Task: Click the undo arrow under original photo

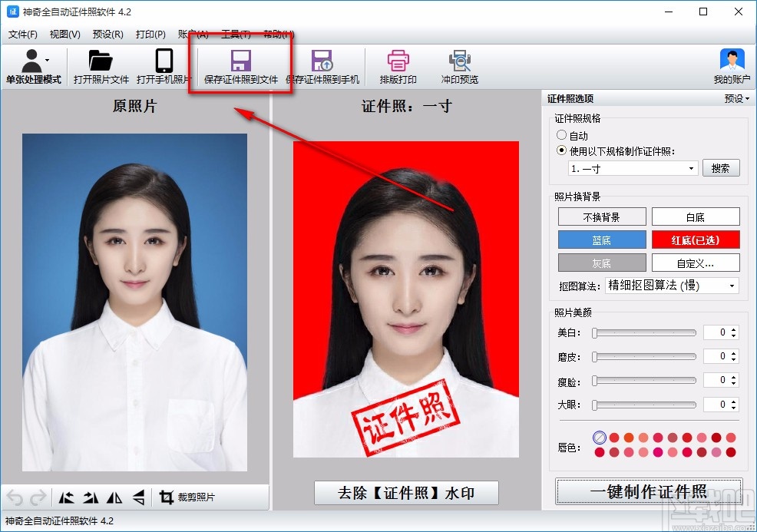Action: [x=15, y=497]
